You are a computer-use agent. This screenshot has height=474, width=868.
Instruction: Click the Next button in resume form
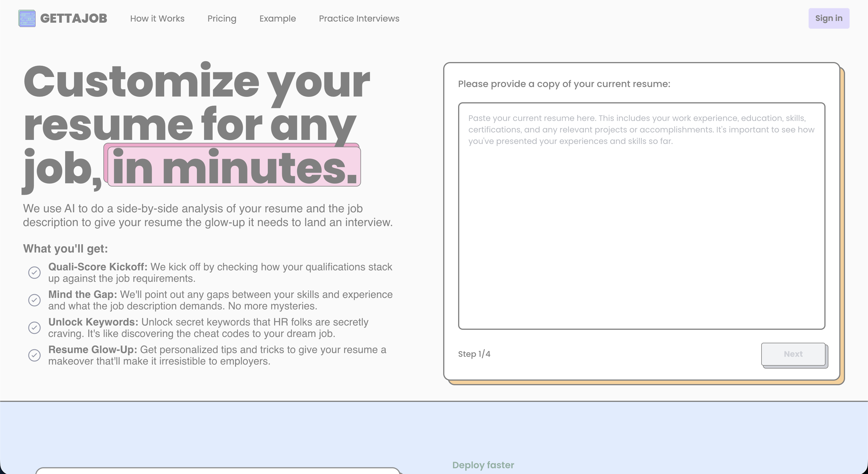tap(793, 354)
